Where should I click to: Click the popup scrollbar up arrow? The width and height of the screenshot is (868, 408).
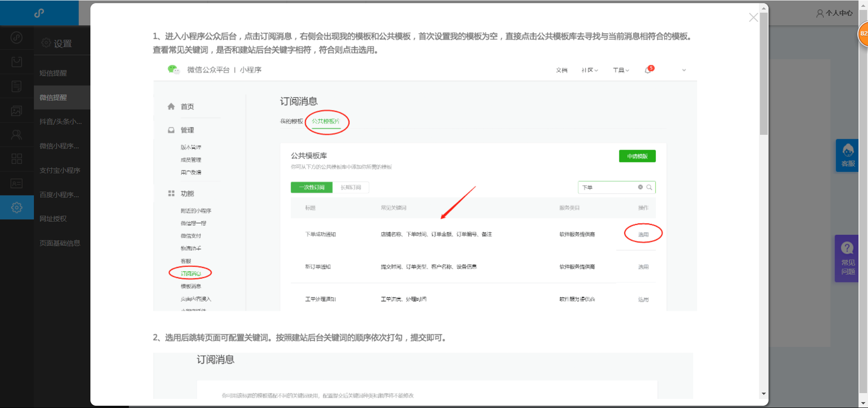coord(764,8)
